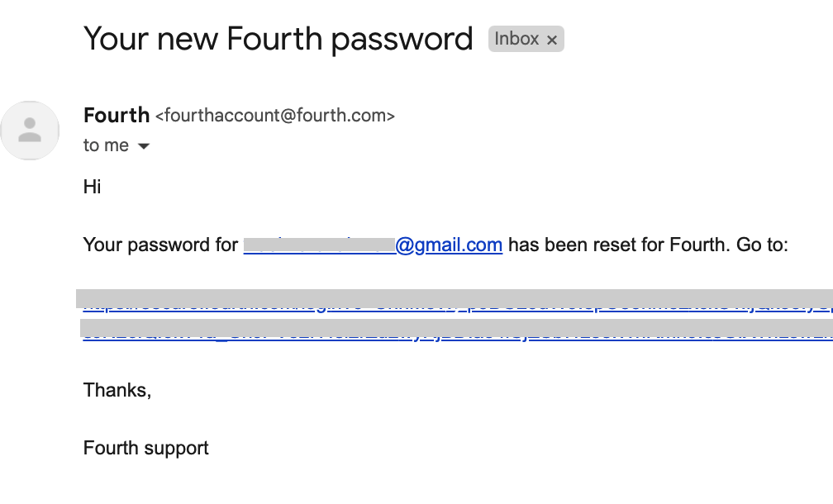This screenshot has height=504, width=833.
Task: Click the "Hi" greeting line
Action: (x=92, y=187)
